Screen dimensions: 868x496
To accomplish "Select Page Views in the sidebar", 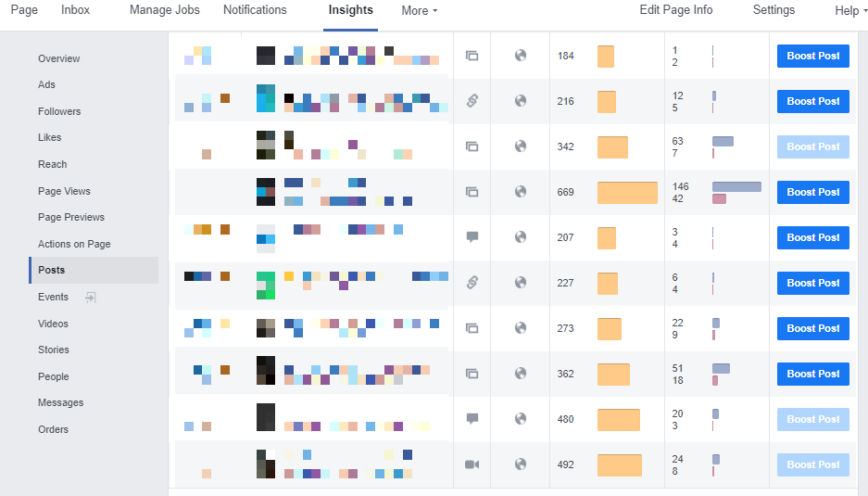I will click(x=64, y=191).
